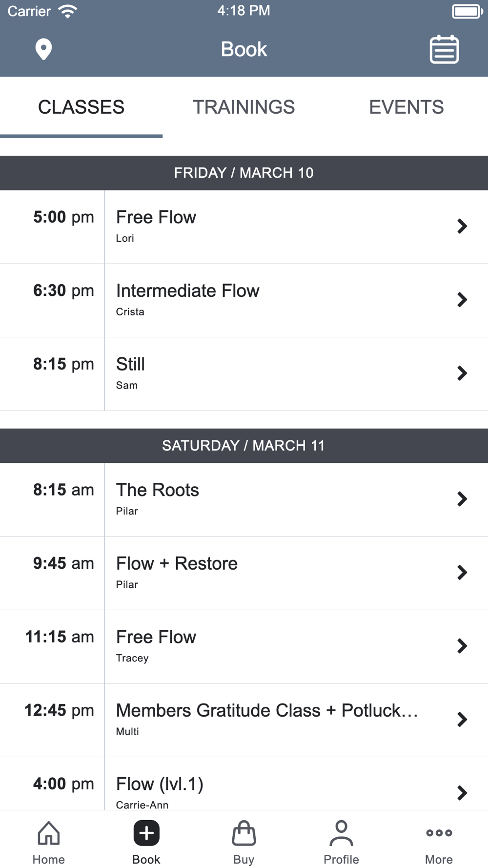The width and height of the screenshot is (488, 868).
Task: Open the Buy shopping bag icon
Action: pos(244,833)
